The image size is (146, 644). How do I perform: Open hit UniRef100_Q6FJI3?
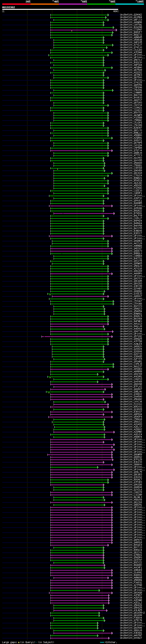click(131, 20)
